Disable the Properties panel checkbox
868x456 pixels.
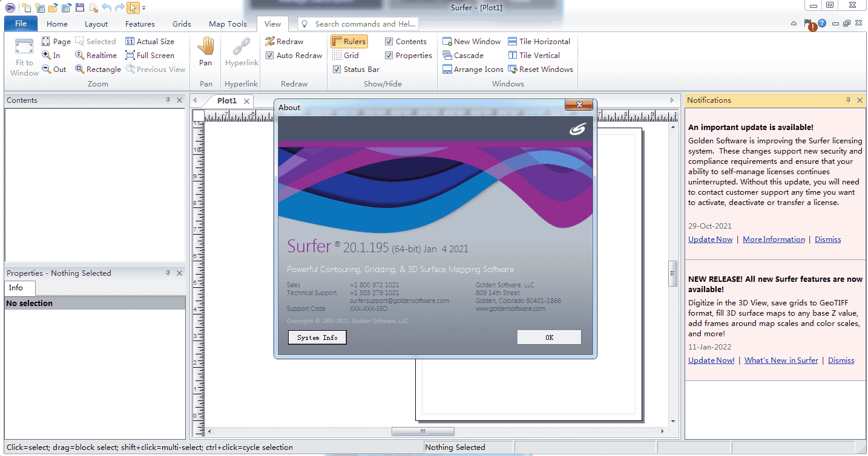(x=389, y=56)
